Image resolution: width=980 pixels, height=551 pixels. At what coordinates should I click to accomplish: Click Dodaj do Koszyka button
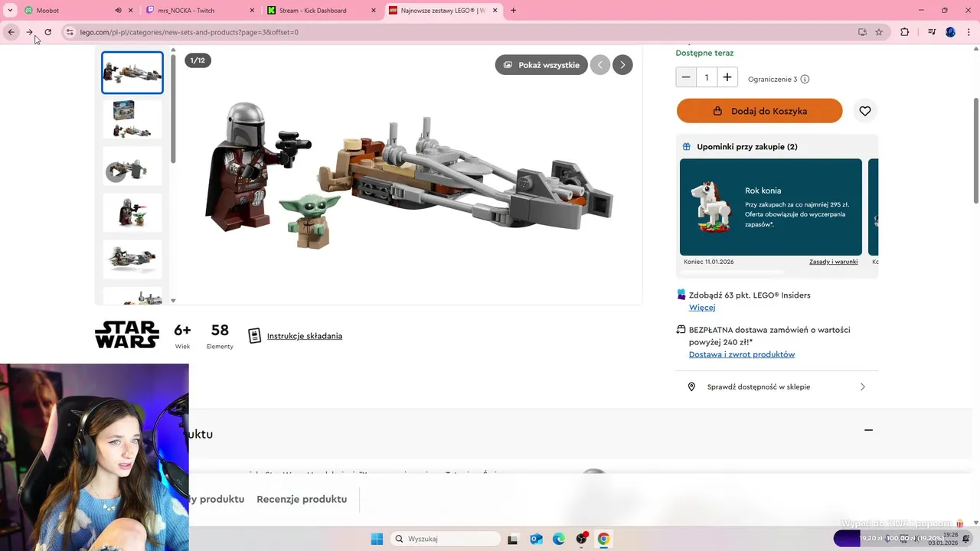(x=759, y=111)
